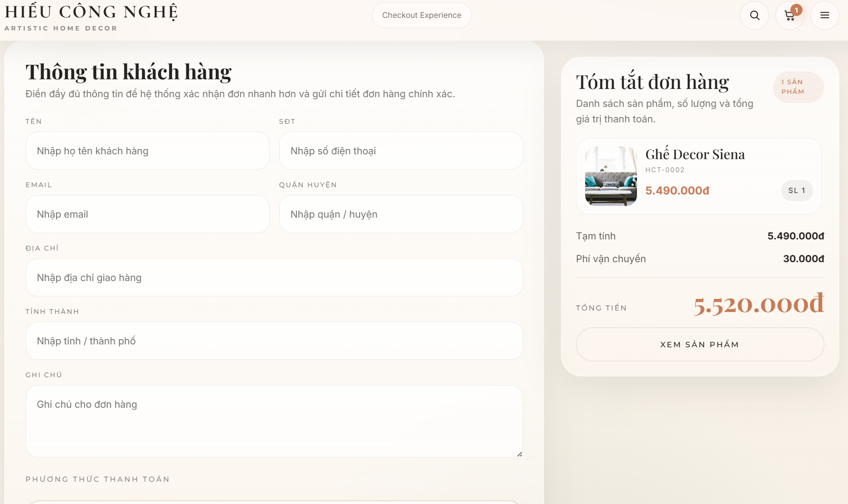The height and width of the screenshot is (504, 848).
Task: Click the Ghế Decor Siena product thumbnail
Action: [610, 177]
